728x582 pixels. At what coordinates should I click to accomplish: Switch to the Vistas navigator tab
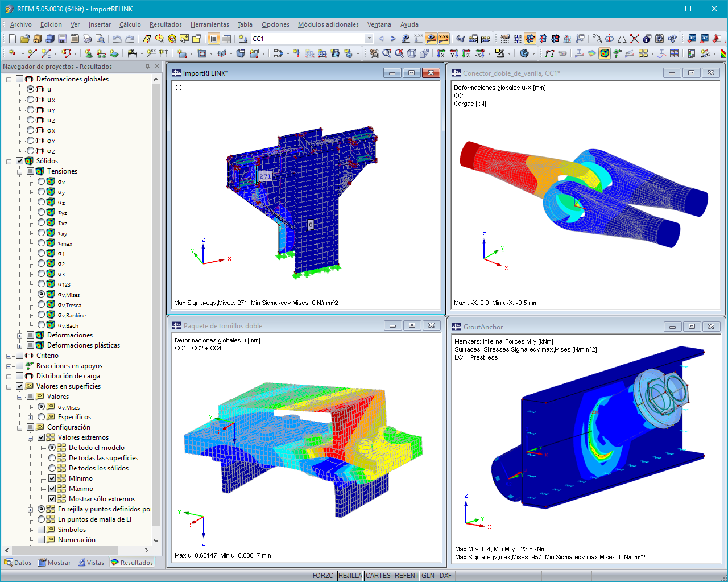(91, 563)
